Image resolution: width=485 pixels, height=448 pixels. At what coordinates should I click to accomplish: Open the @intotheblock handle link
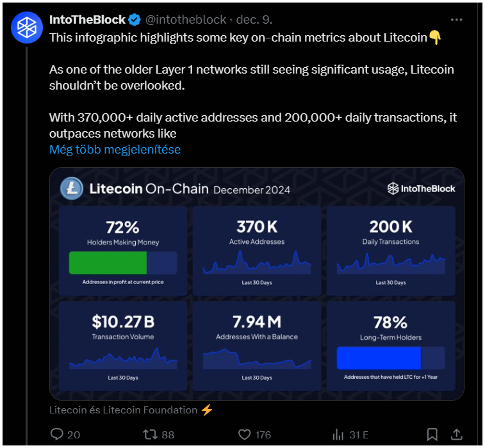(186, 20)
